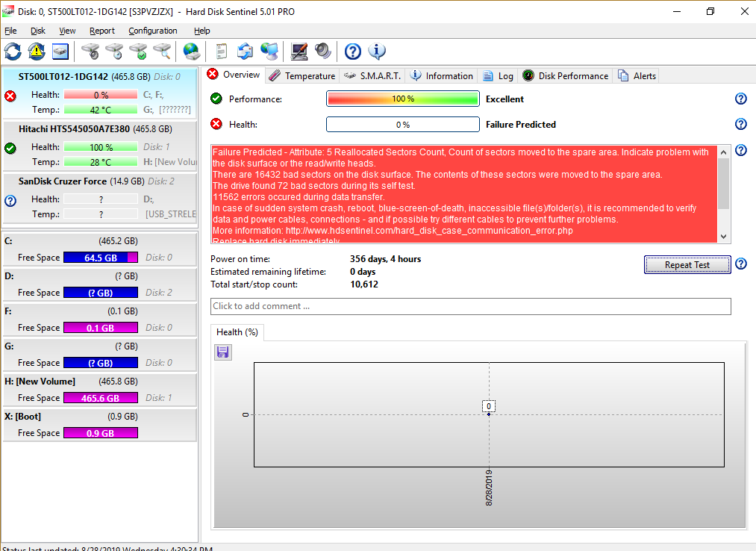Select the ST500LT012-1DG142 disk entry
Image resolution: width=756 pixels, height=551 pixels.
pyautogui.click(x=99, y=93)
